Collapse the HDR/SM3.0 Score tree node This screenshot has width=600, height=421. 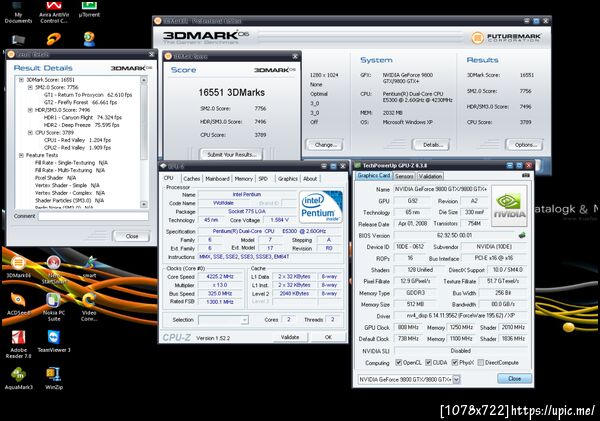click(30, 110)
